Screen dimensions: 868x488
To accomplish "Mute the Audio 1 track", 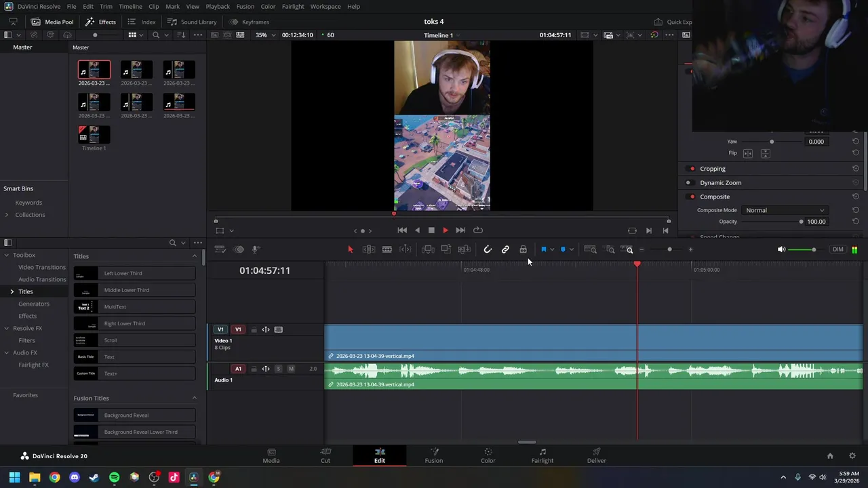I will 291,369.
